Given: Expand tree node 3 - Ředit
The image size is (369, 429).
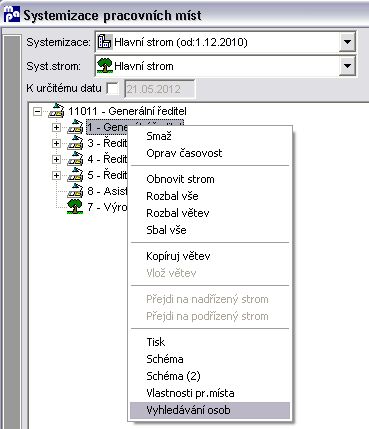Looking at the screenshot, I should tap(56, 143).
